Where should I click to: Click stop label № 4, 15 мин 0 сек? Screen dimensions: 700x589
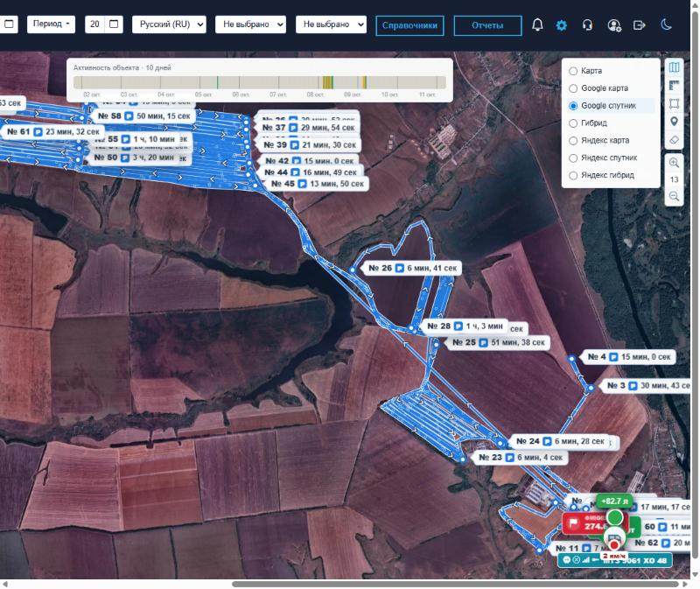click(628, 357)
